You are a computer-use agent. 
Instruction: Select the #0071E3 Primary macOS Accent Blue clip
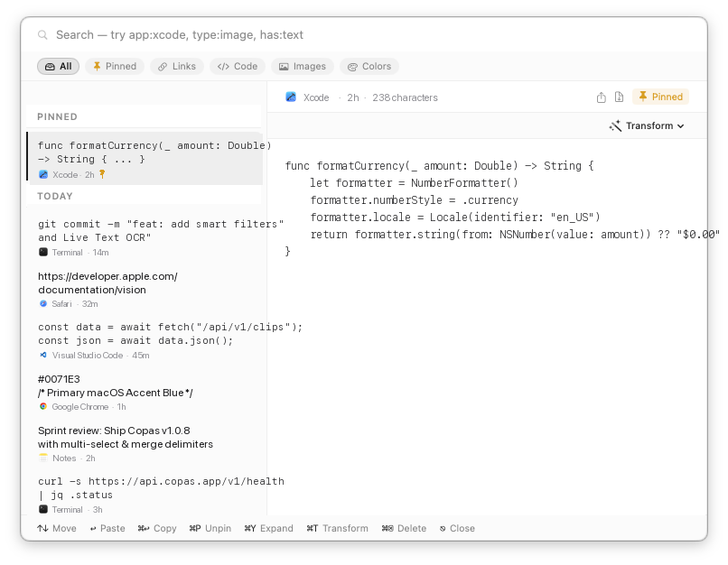146,393
